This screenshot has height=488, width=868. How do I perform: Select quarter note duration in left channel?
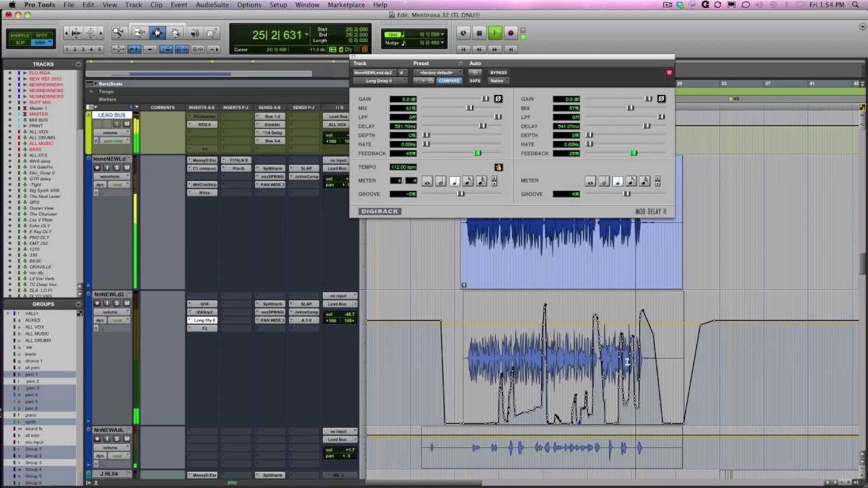click(454, 181)
